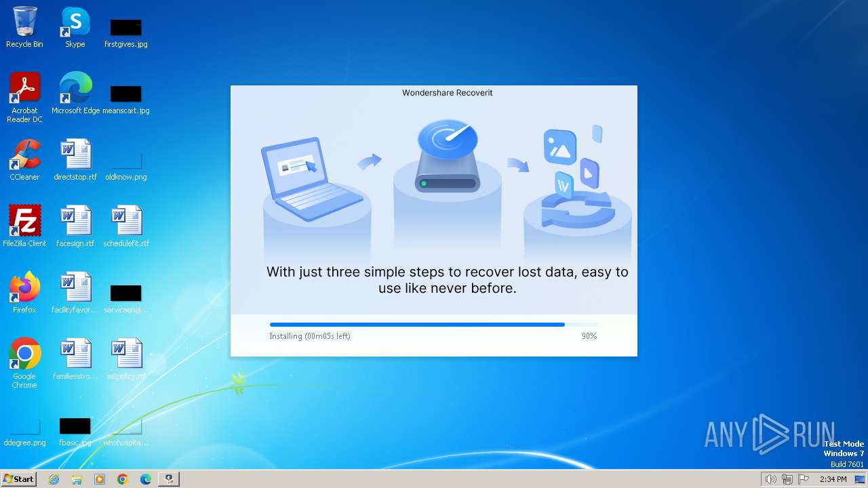Screen dimensions: 868x488
Task: Open Internet Explorer from the taskbar
Action: [x=54, y=479]
